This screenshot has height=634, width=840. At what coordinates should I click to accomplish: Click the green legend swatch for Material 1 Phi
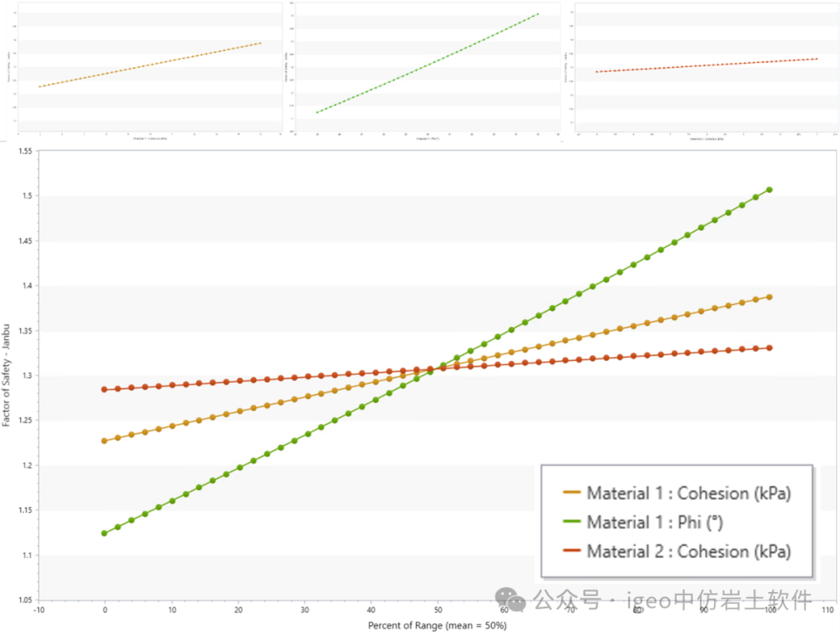[x=571, y=522]
